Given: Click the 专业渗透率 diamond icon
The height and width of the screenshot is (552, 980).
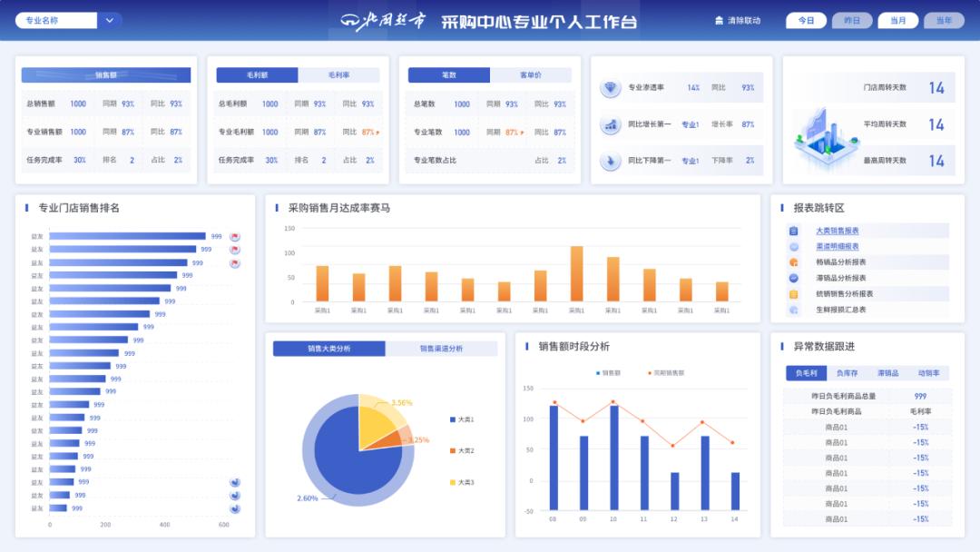Looking at the screenshot, I should click(610, 88).
